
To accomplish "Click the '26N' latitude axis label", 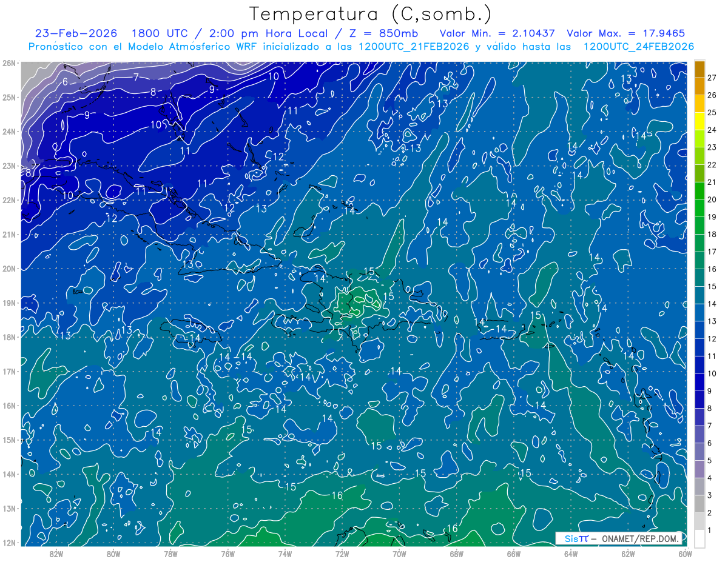I will click(x=9, y=63).
